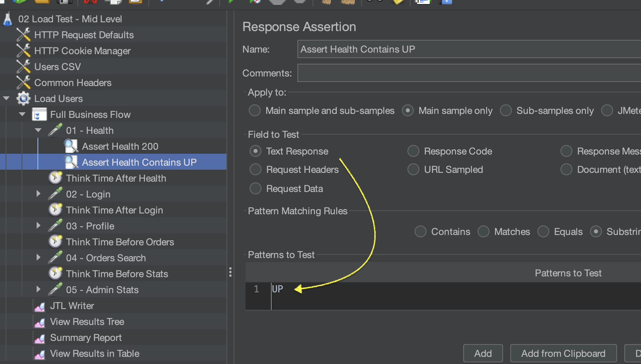Select the Response Code radio button
This screenshot has width=641, height=364.
pyautogui.click(x=413, y=151)
